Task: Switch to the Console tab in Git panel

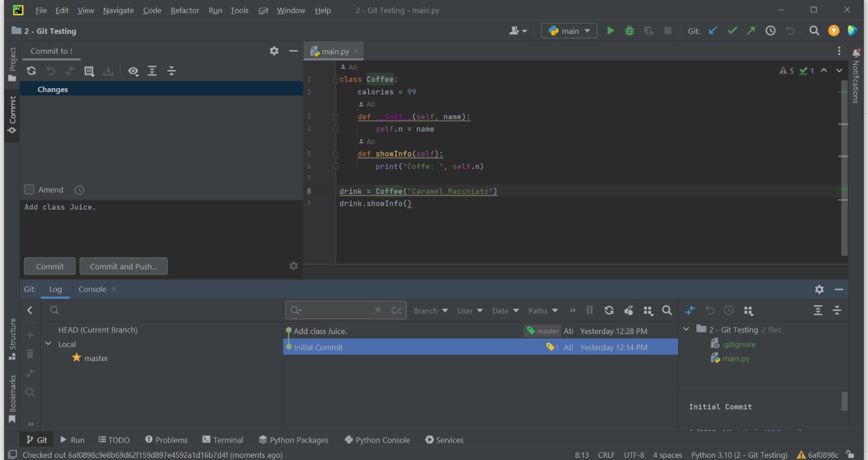Action: [92, 289]
